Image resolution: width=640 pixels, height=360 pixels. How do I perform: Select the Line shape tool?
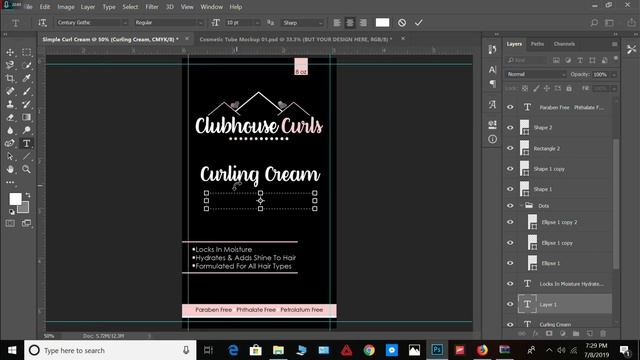(27, 156)
